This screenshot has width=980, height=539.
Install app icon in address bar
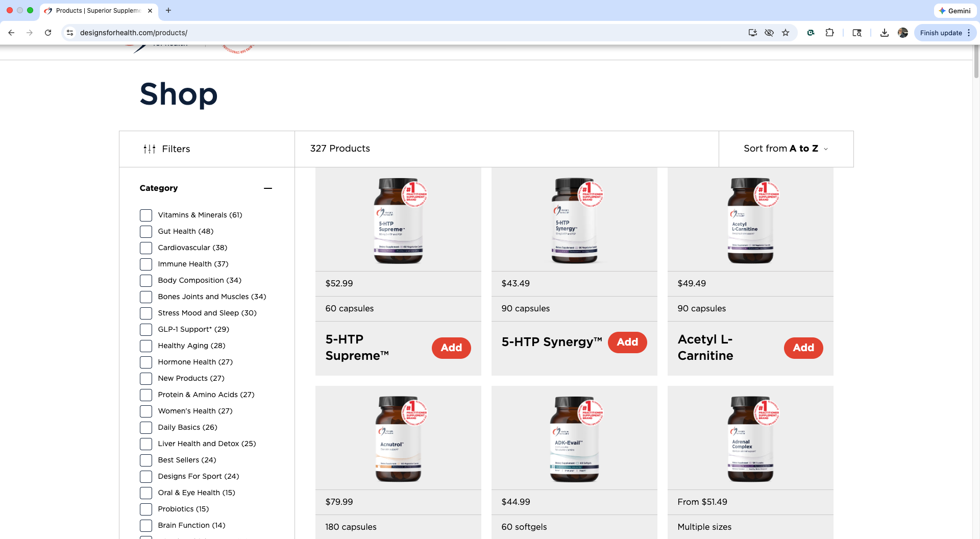[x=752, y=33]
